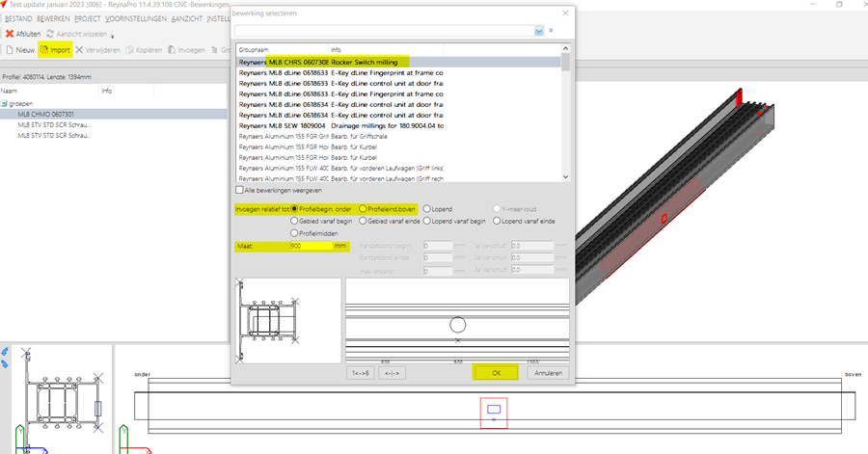Open the AANZICHT menu

pyautogui.click(x=186, y=19)
